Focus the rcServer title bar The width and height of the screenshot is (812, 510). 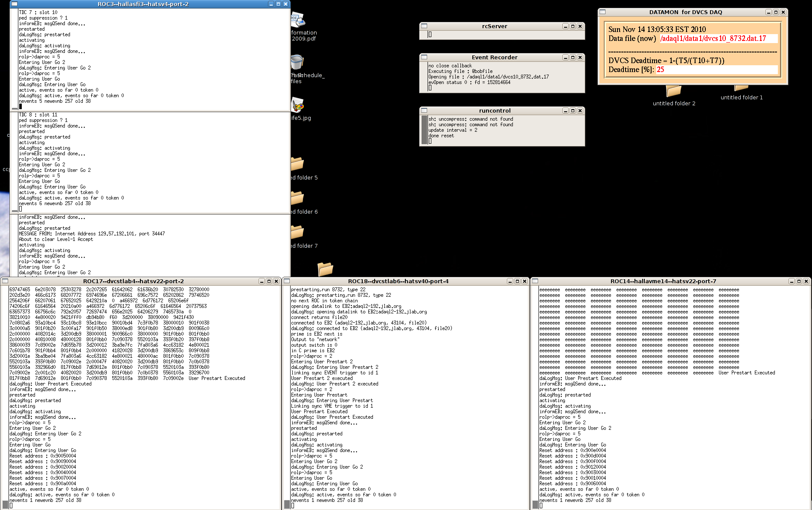[x=495, y=26]
